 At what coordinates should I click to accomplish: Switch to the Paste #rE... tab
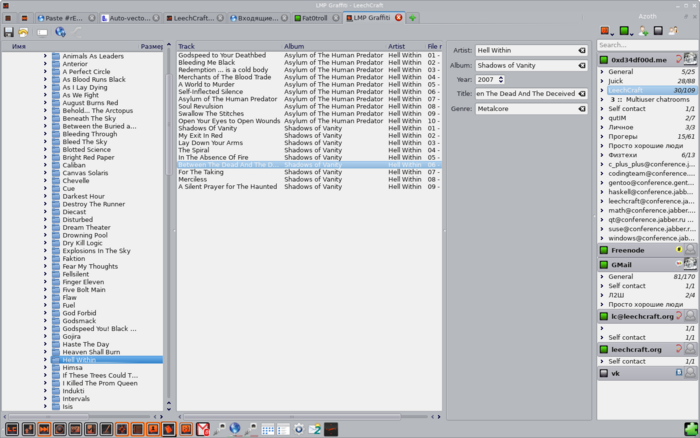[x=66, y=18]
